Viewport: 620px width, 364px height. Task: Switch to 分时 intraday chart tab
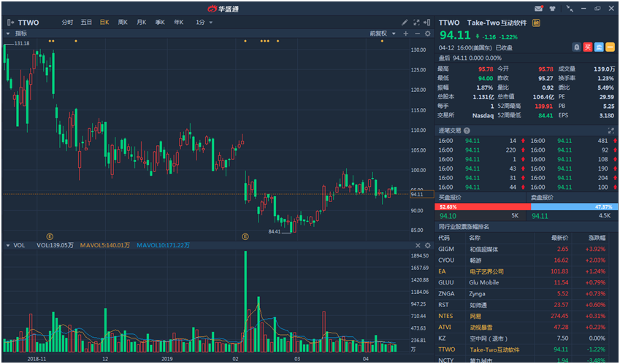pyautogui.click(x=67, y=22)
